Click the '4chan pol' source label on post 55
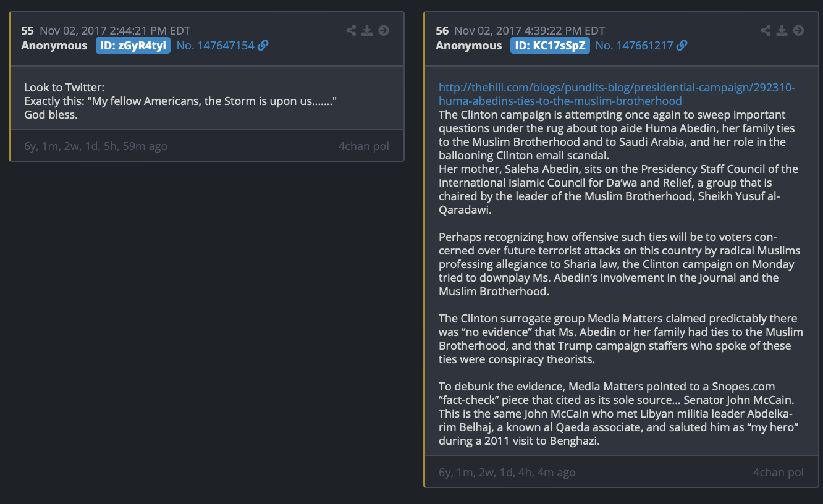The image size is (823, 504). pos(364,146)
